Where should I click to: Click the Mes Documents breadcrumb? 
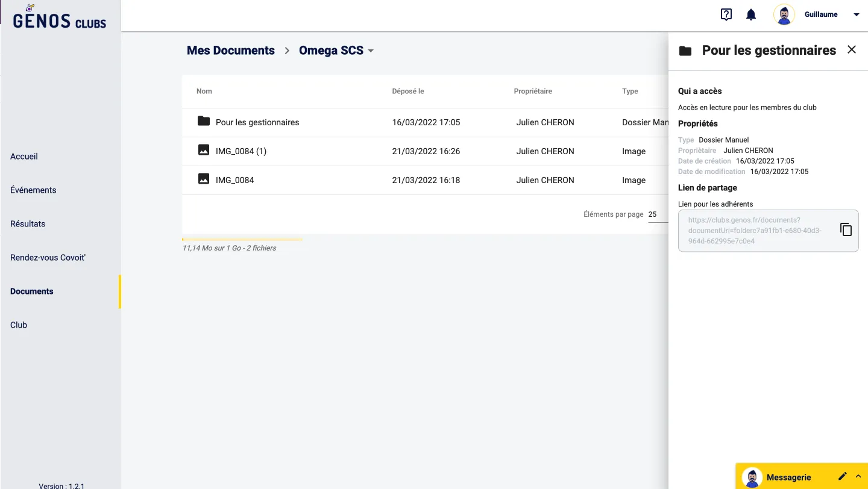coord(230,51)
